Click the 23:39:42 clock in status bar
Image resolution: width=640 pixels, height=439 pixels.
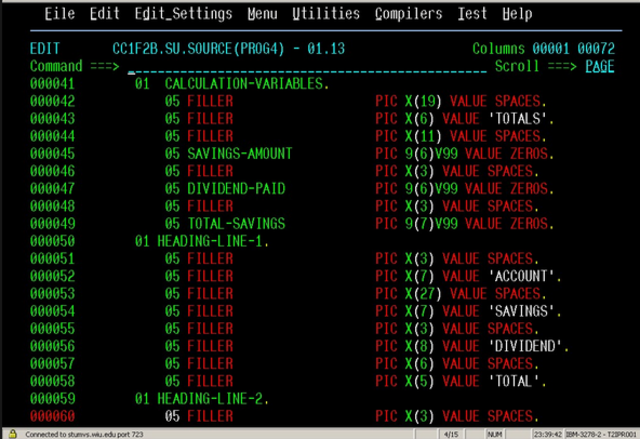tap(547, 435)
